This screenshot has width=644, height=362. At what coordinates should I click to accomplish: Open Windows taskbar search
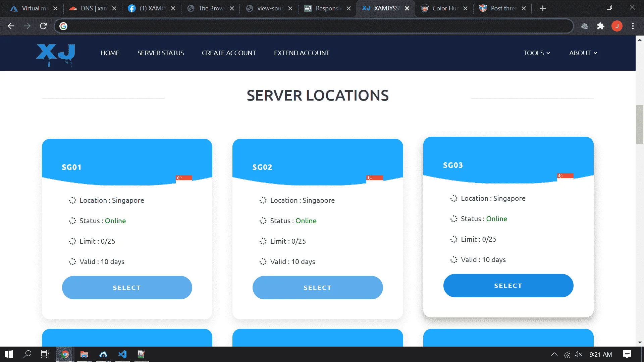click(27, 354)
